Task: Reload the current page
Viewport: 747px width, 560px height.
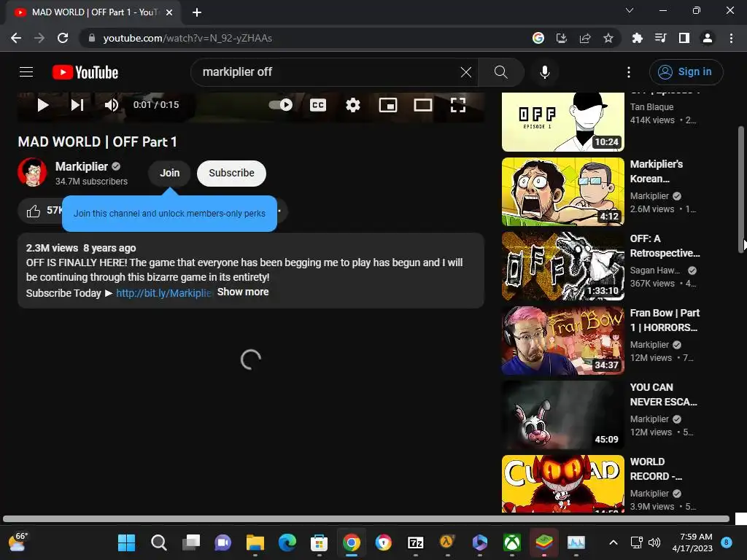Action: click(63, 38)
